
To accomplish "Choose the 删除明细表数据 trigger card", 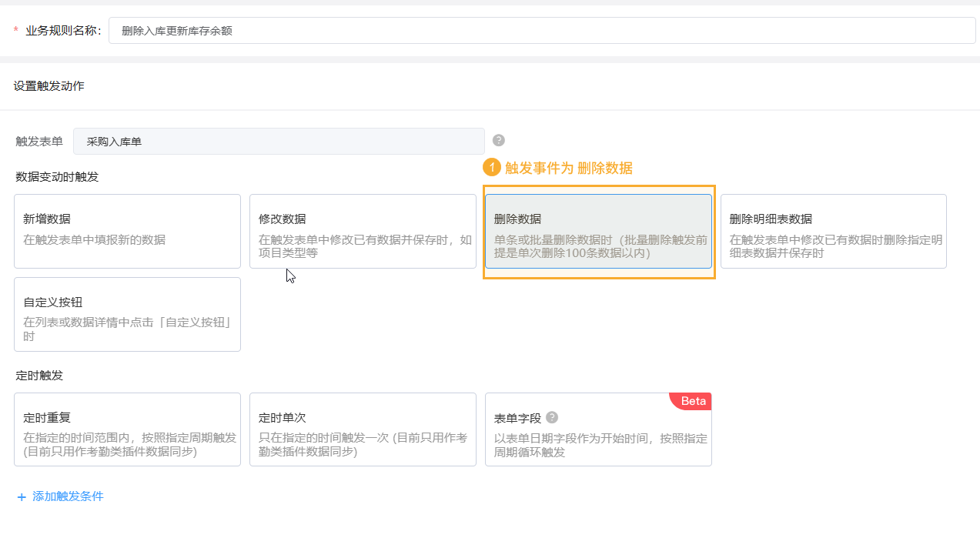I will (833, 231).
